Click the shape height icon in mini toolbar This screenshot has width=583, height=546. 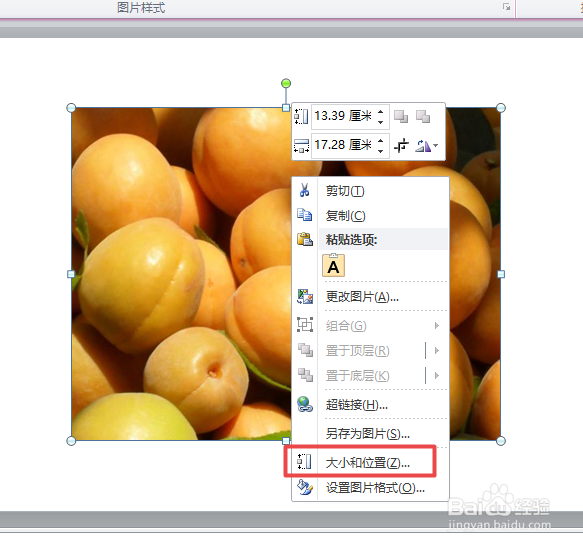click(x=301, y=116)
